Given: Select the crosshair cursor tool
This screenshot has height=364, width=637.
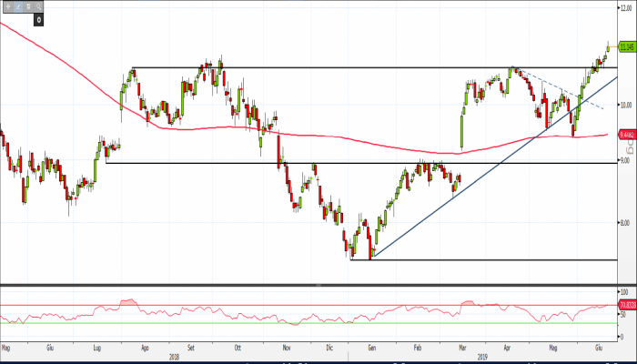Looking at the screenshot, I should pyautogui.click(x=7, y=5).
